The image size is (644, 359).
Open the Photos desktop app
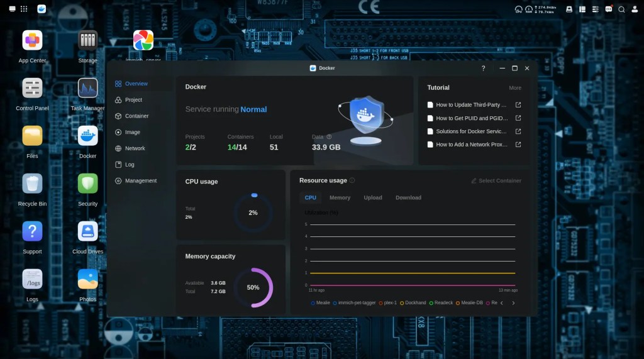(87, 279)
